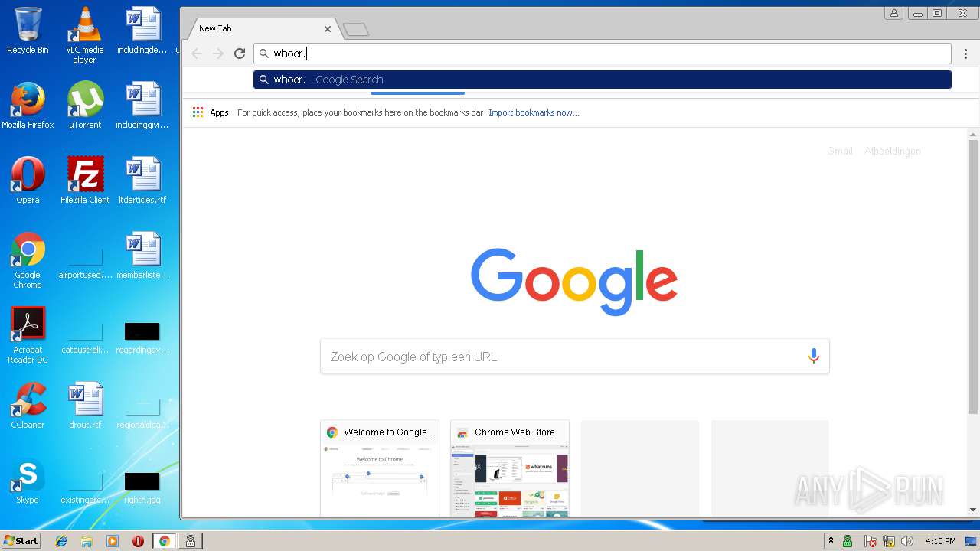
Task: Select the Skype desktop shortcut
Action: coord(28,481)
